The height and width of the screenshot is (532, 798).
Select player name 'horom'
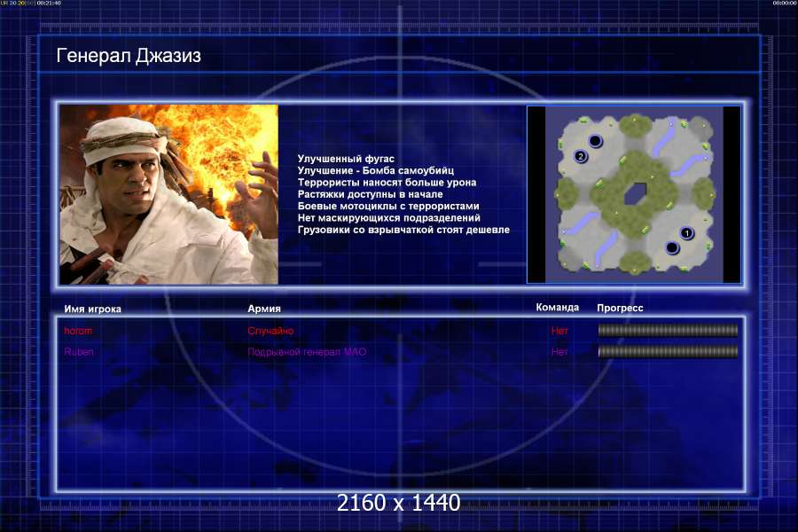pos(78,331)
